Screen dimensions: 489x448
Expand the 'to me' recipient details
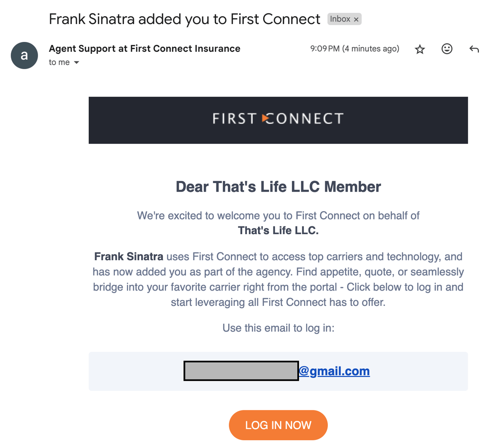point(59,62)
